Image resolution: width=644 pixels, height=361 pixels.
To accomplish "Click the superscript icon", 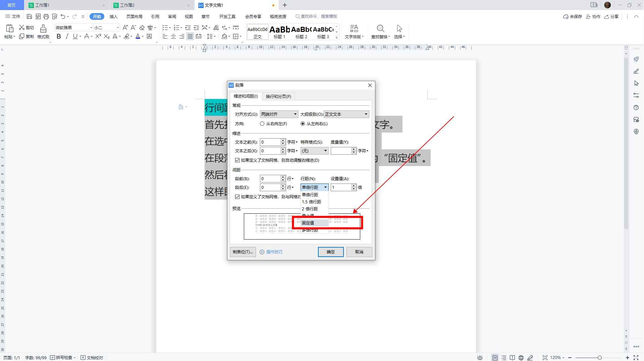I will (x=98, y=37).
